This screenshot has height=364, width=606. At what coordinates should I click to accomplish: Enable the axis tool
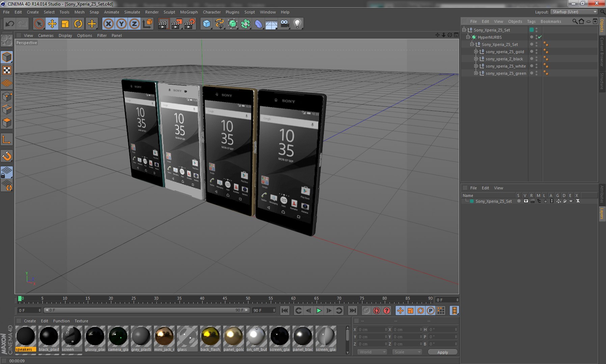tap(7, 140)
